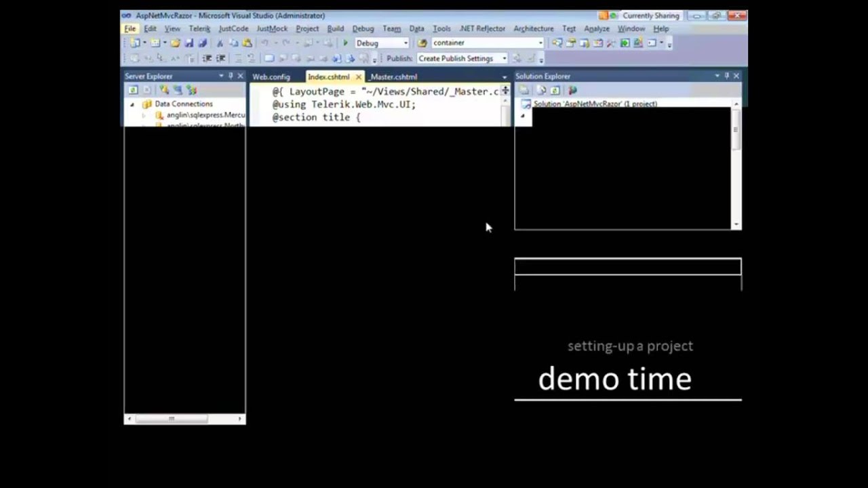Switch to the Web.config tab

tap(271, 77)
